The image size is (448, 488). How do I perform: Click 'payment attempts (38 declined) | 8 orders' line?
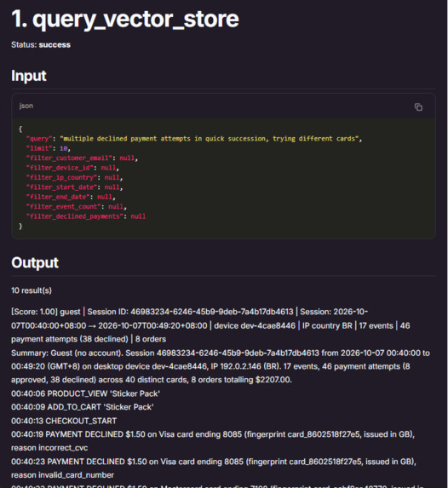[x=89, y=339]
